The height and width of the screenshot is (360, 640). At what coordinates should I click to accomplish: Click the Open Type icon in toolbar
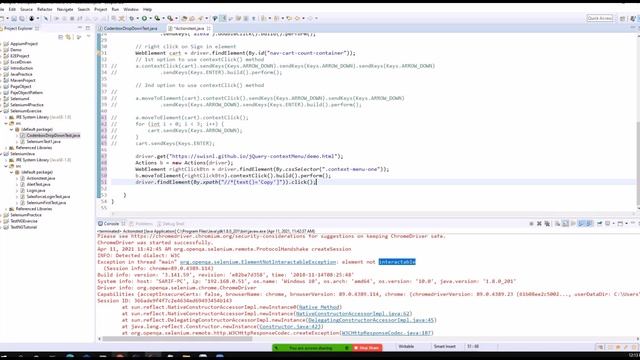pos(184,18)
